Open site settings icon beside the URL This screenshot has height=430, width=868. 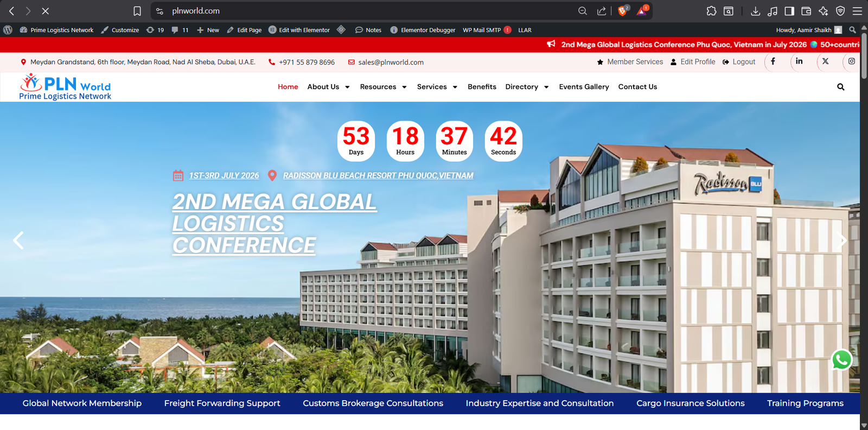tap(159, 11)
